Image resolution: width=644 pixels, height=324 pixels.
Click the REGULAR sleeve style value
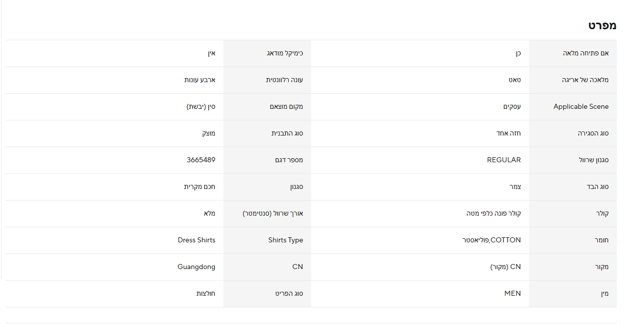[503, 160]
